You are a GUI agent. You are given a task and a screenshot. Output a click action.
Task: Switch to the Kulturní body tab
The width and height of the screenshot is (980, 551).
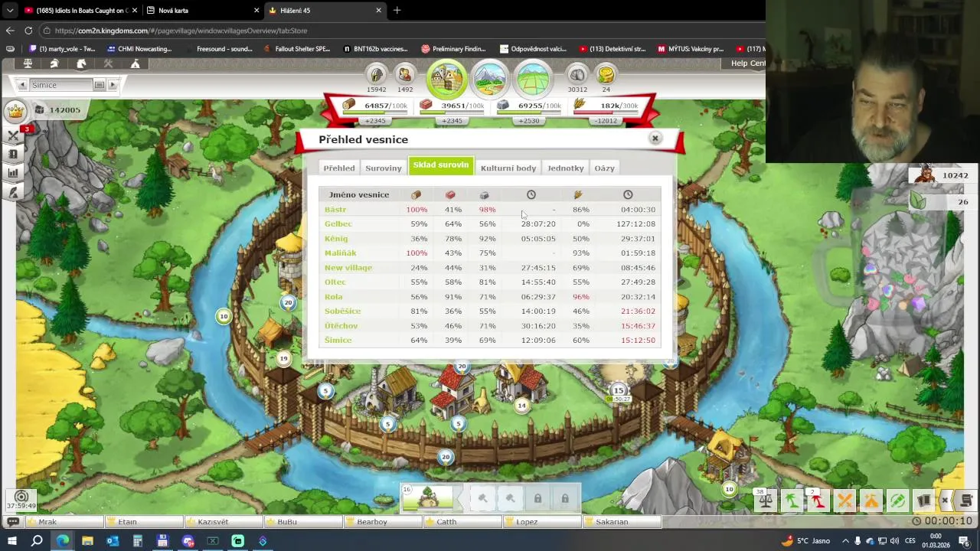[508, 168]
